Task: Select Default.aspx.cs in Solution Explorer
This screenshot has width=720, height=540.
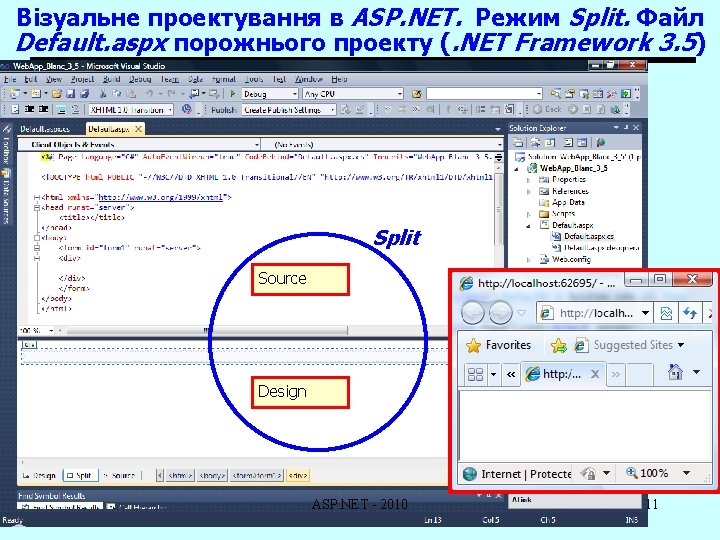Action: [x=583, y=236]
